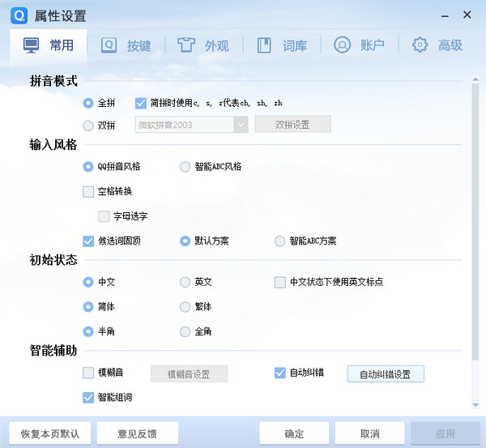Choose 繁体 character mode
The image size is (486, 448).
(185, 307)
